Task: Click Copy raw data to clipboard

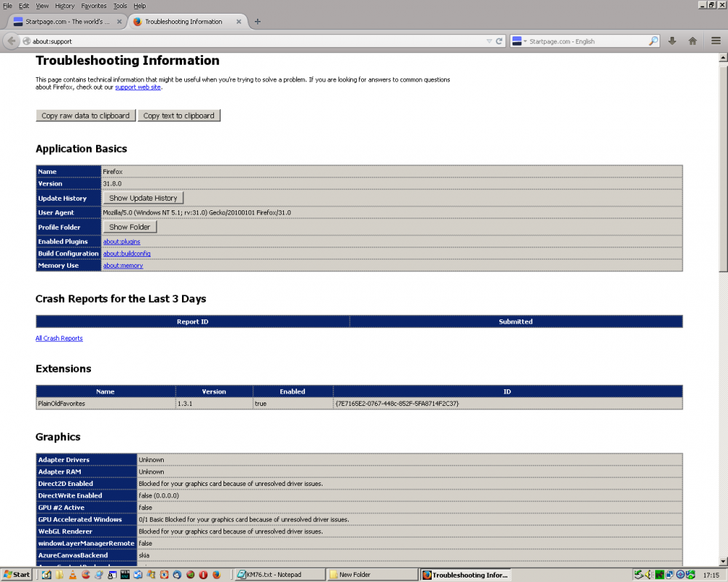Action: [85, 116]
